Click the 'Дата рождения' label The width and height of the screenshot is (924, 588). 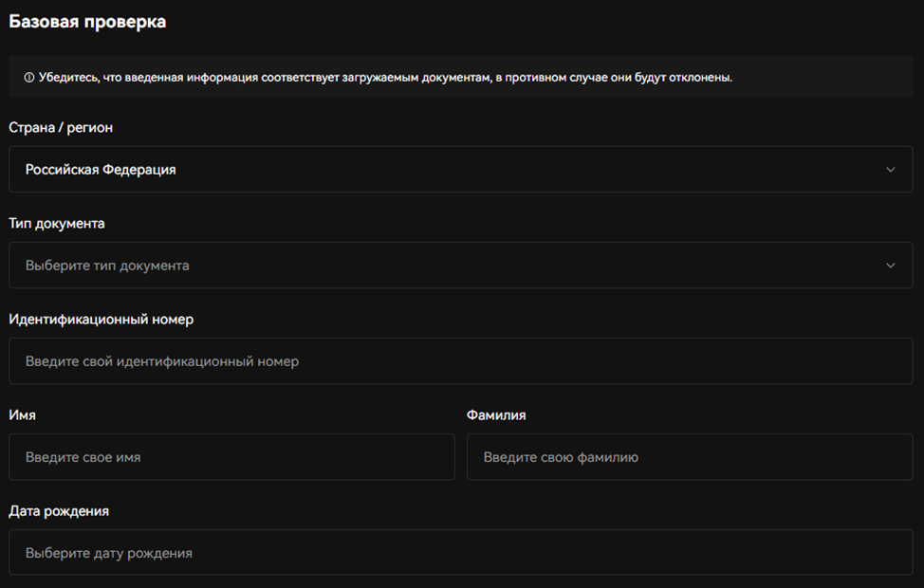[59, 511]
